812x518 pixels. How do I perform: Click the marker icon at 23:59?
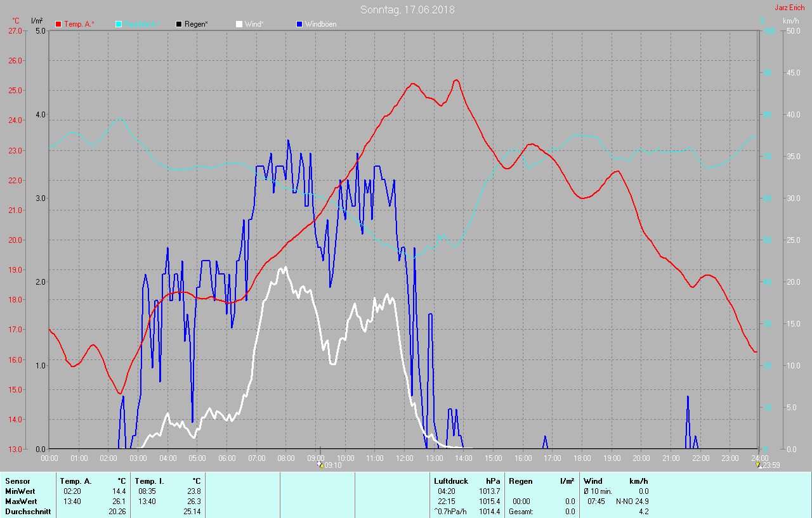(759, 464)
